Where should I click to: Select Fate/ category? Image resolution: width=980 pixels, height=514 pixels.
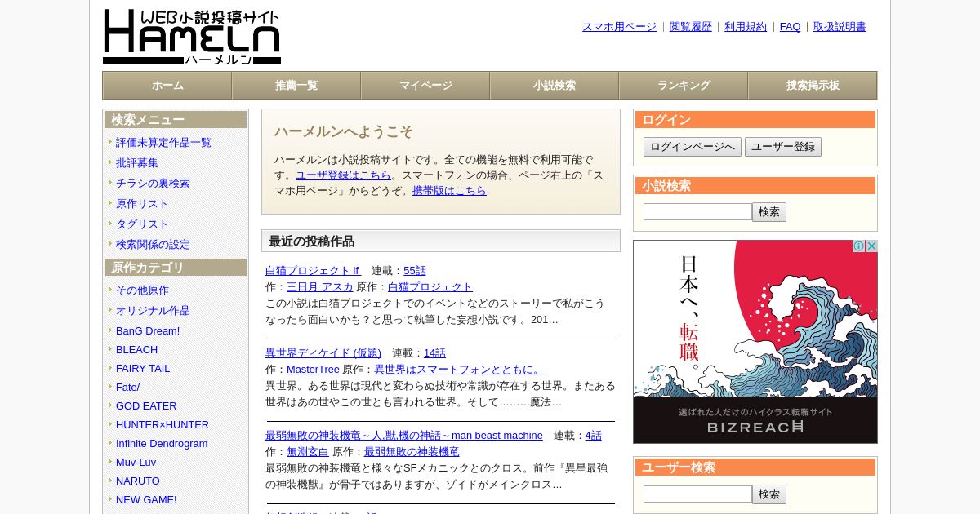[127, 387]
